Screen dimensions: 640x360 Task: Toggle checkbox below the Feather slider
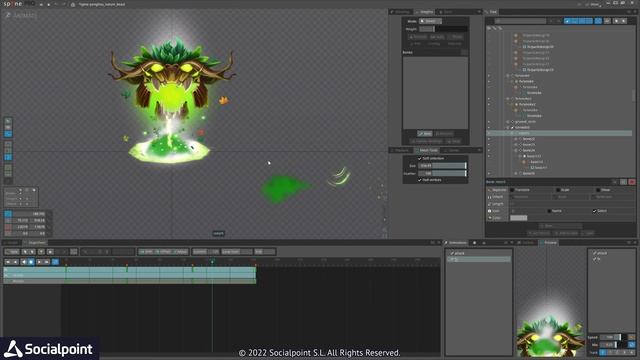[420, 180]
